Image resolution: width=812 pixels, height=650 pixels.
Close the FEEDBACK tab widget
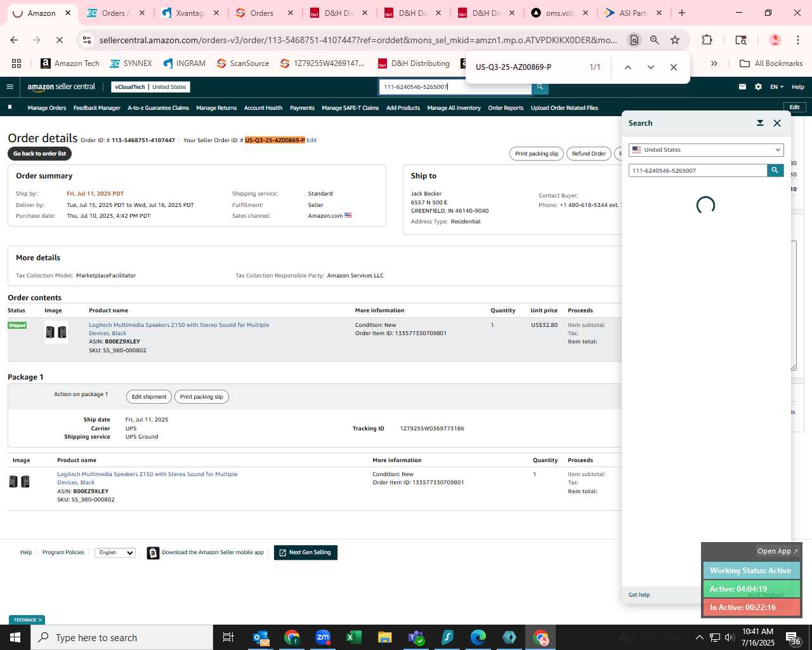pyautogui.click(x=40, y=620)
